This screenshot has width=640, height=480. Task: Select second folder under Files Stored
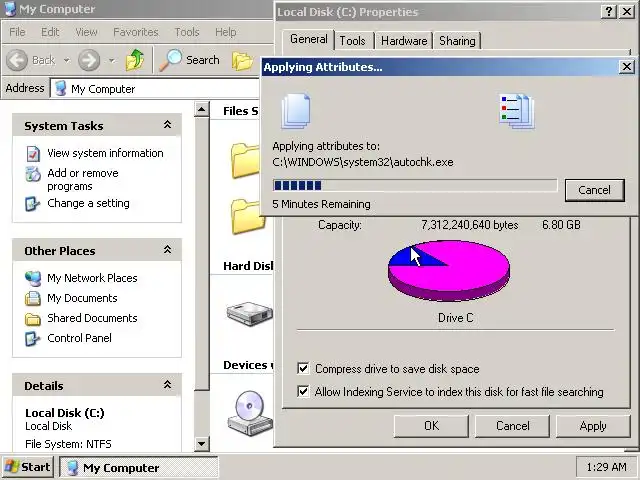click(x=247, y=216)
